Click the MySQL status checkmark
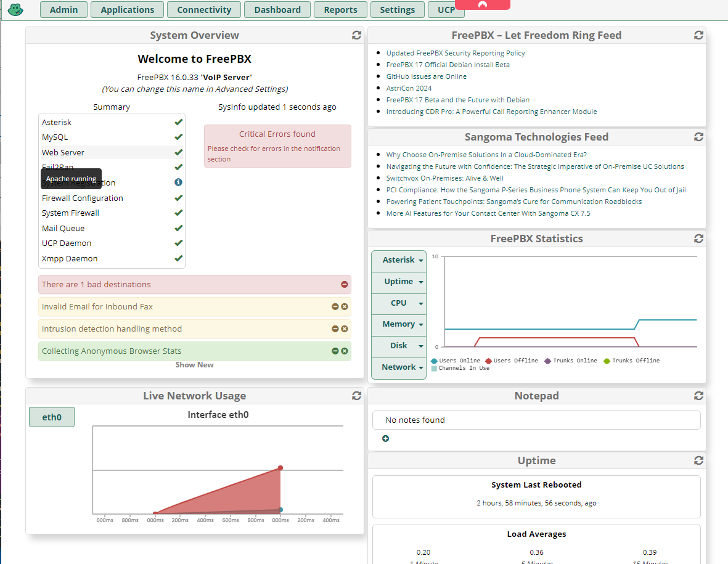The image size is (728, 564). pyautogui.click(x=178, y=137)
